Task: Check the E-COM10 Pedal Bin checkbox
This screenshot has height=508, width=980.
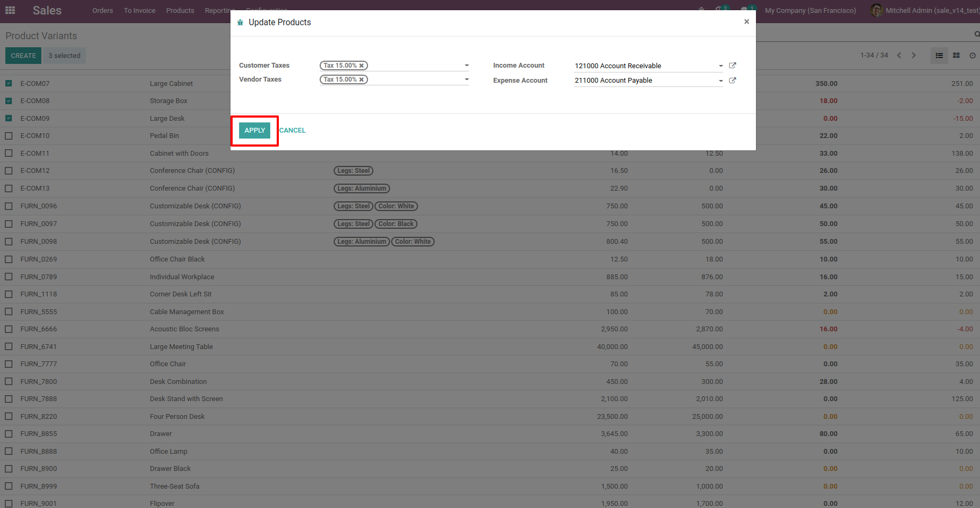Action: coord(9,136)
